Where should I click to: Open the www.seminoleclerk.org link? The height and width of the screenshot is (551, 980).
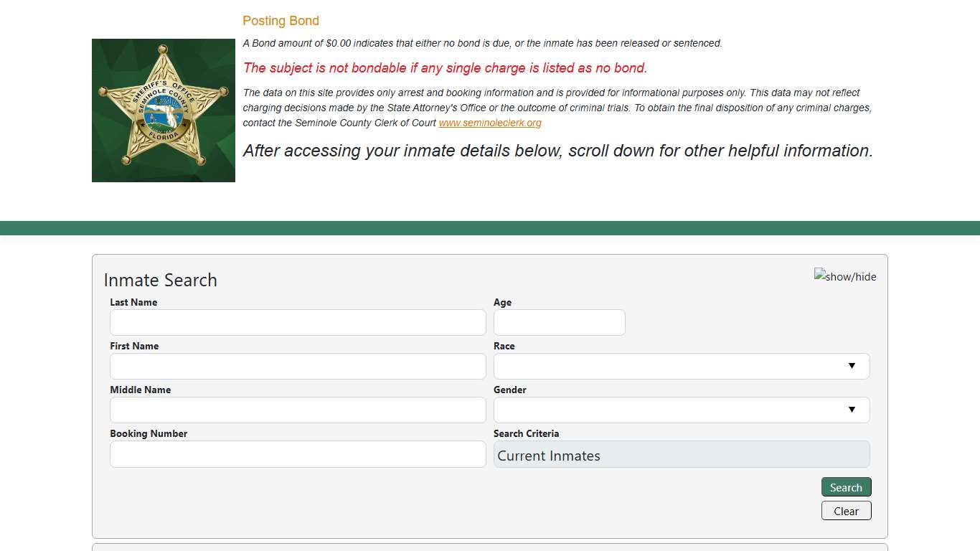tap(490, 123)
